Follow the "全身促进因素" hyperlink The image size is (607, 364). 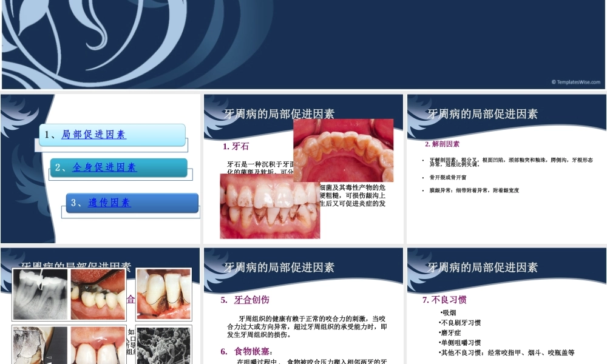pos(103,167)
